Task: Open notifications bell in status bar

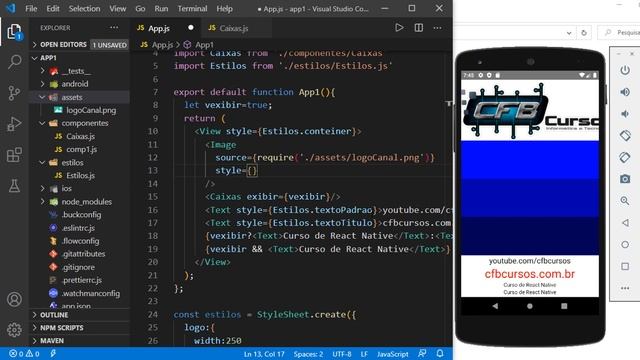Action: pyautogui.click(x=440, y=353)
